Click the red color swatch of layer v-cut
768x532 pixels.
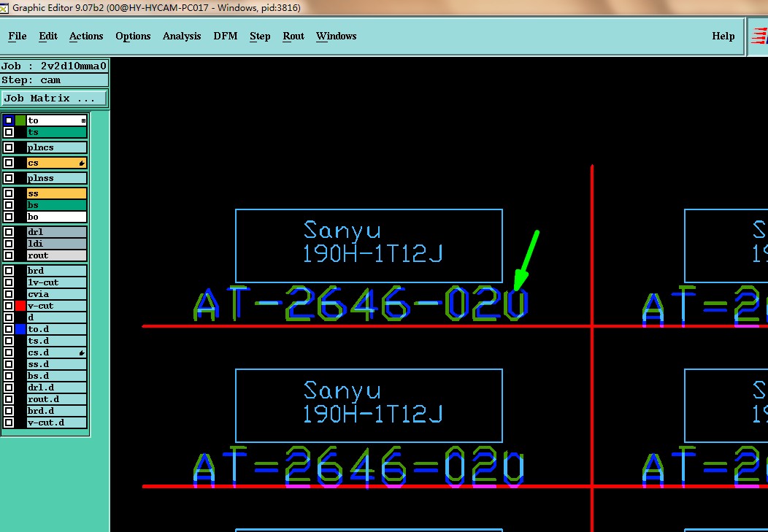(20, 306)
